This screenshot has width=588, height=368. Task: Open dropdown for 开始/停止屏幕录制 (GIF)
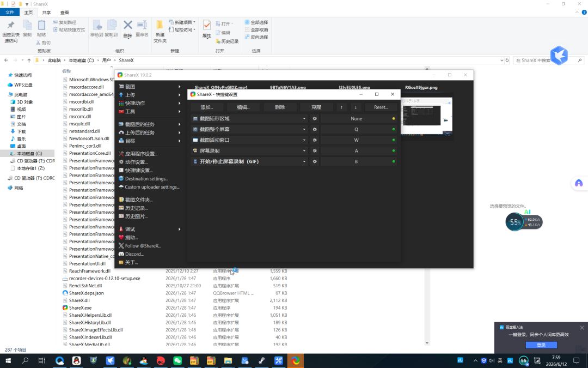[304, 161]
